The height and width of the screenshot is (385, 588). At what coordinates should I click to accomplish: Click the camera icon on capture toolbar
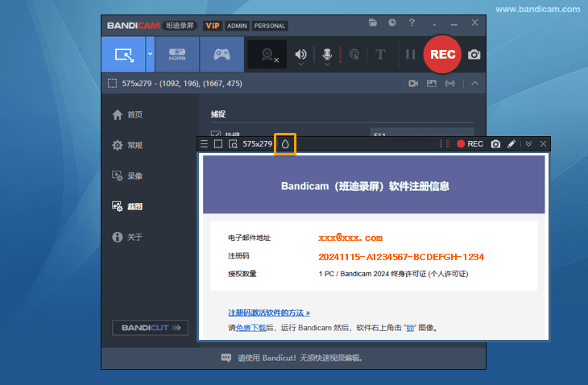495,144
